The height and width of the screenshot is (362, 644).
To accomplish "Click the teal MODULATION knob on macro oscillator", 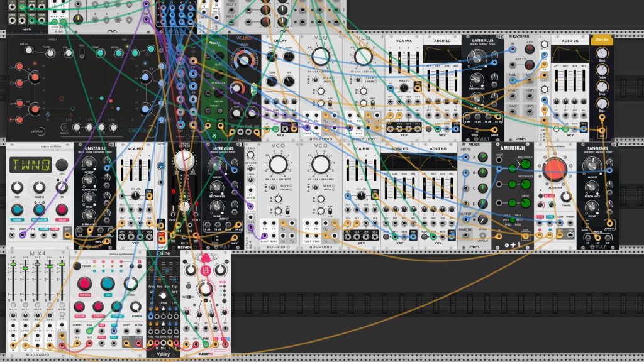I will tap(39, 210).
